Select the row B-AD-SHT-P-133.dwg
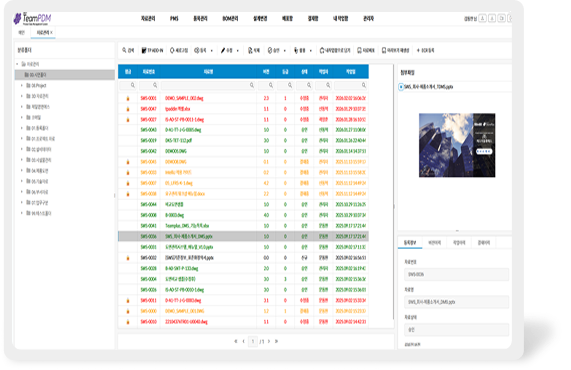 [243, 268]
